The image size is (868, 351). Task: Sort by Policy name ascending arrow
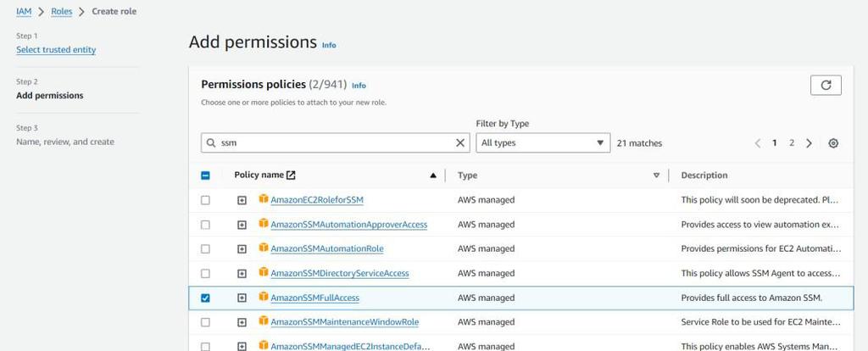point(433,175)
